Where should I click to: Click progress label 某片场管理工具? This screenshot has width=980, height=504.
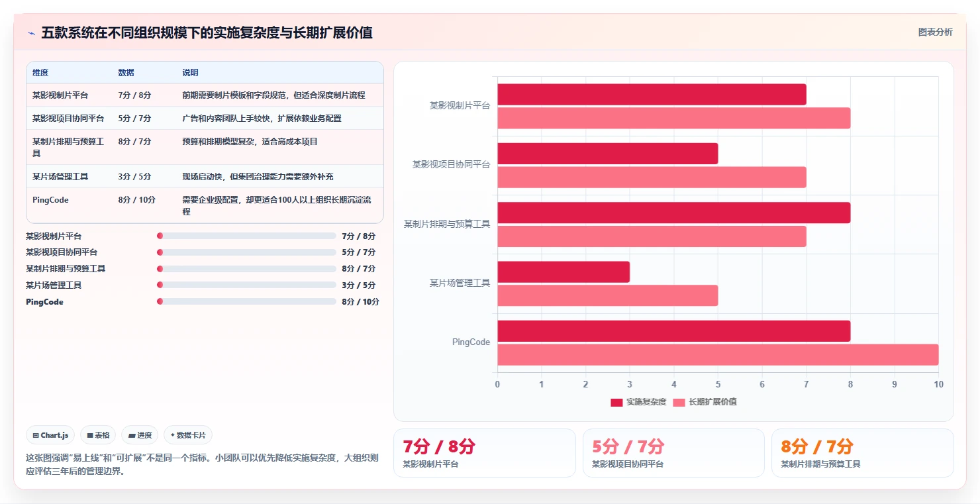click(x=54, y=285)
